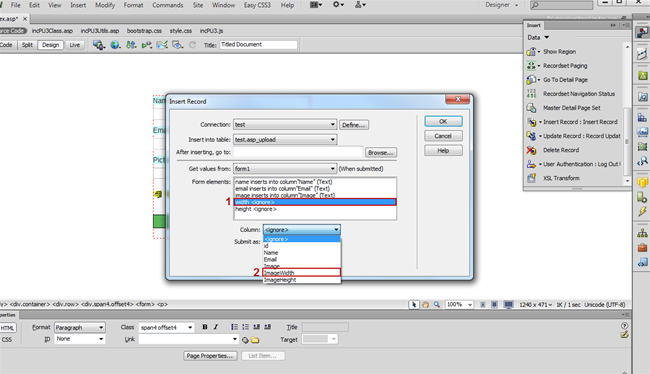This screenshot has height=374, width=650.
Task: Open the Format Paragraph dropdown
Action: (80, 328)
